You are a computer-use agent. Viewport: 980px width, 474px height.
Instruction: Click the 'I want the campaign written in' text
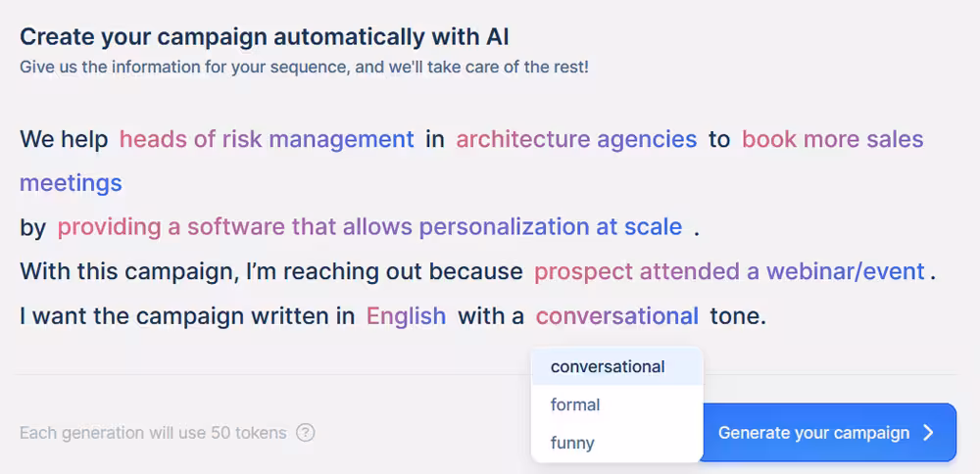pyautogui.click(x=187, y=316)
